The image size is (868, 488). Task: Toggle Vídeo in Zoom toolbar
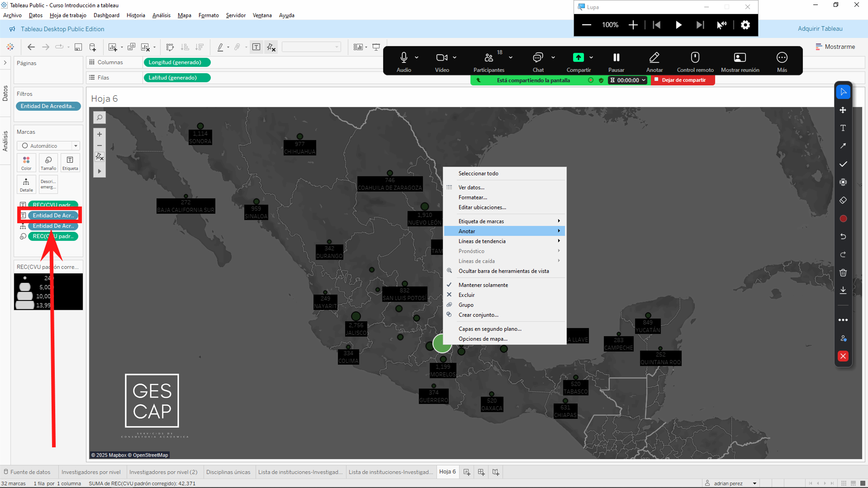(x=442, y=62)
